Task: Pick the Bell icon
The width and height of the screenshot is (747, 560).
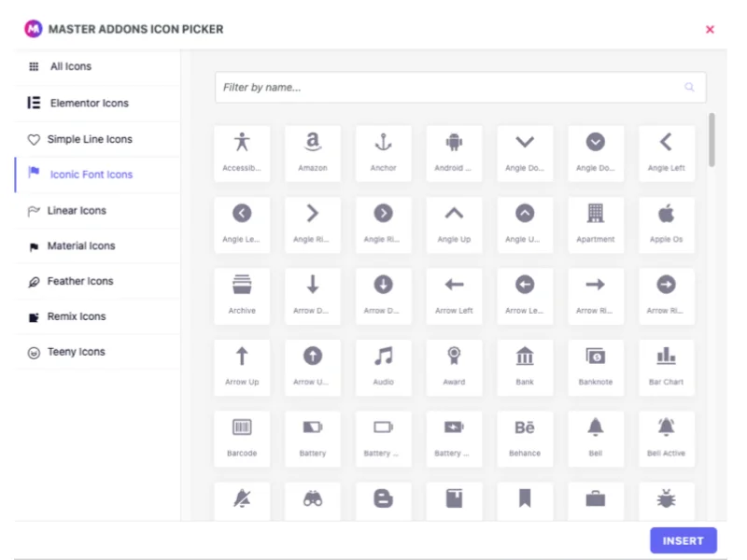Action: [x=596, y=439]
